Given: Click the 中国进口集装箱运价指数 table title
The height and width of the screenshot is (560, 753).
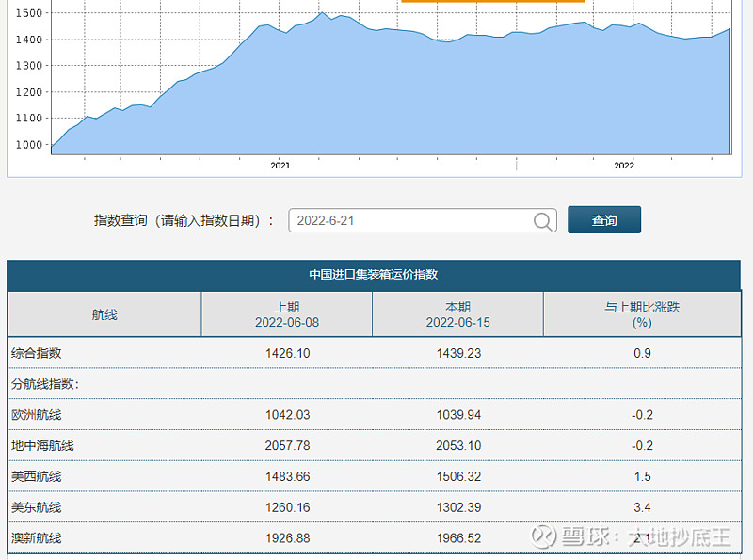Looking at the screenshot, I should coord(374,274).
